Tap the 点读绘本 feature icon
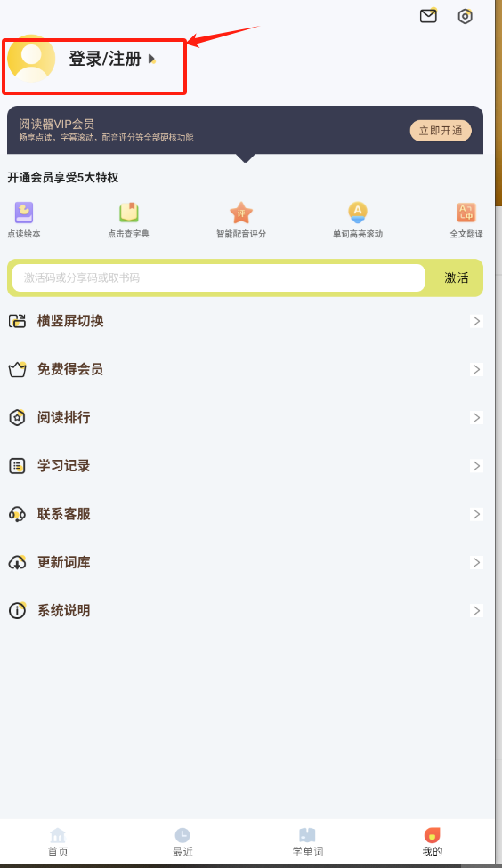 pos(24,213)
